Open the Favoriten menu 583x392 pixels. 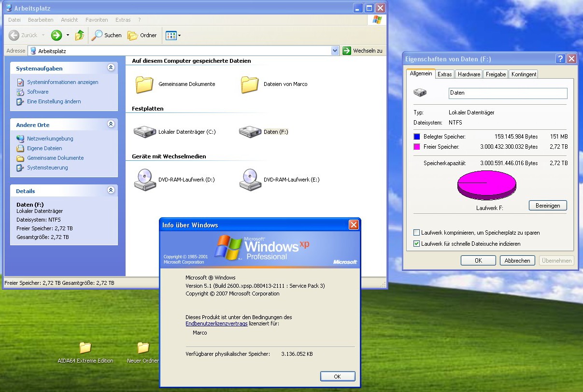tap(97, 20)
